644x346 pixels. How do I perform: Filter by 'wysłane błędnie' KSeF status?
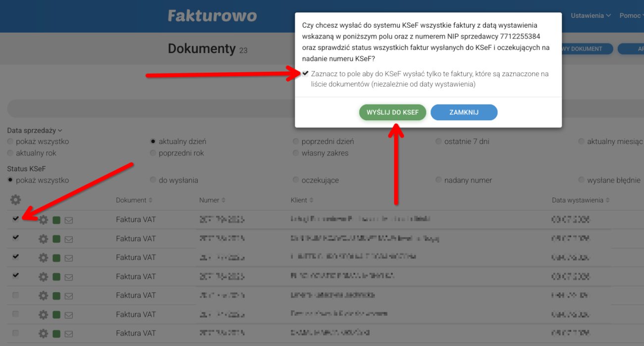[582, 180]
